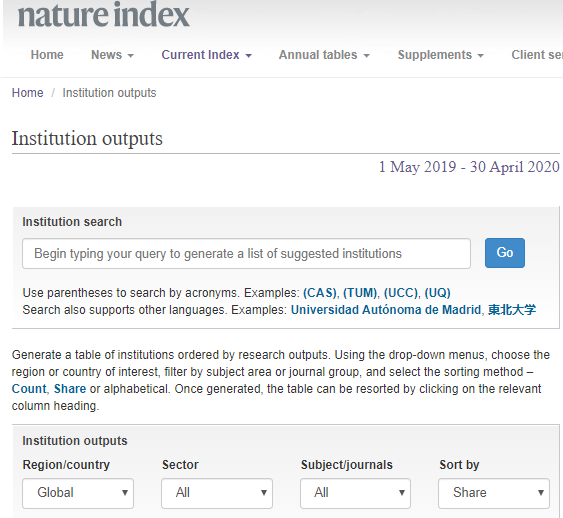This screenshot has height=518, width=563.
Task: Click the institution search text field
Action: [x=246, y=253]
